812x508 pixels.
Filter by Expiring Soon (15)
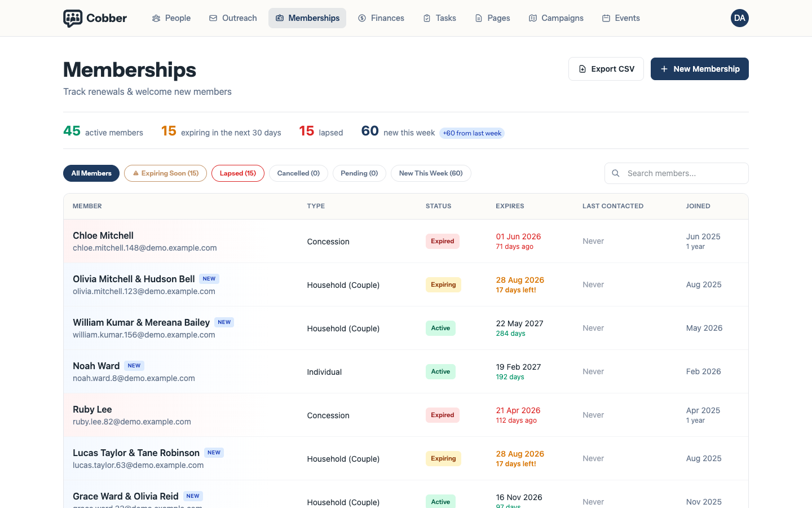tap(165, 173)
